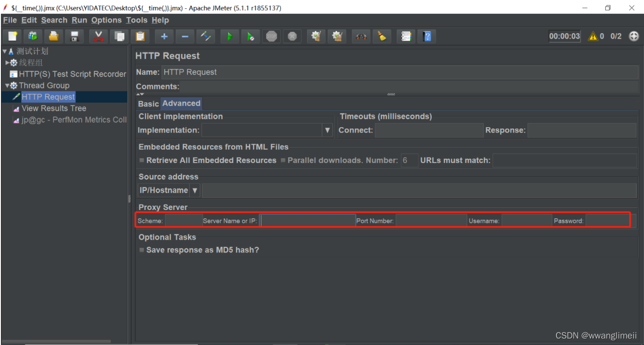The width and height of the screenshot is (644, 345).
Task: Click the Parallel downloads Number field
Action: click(409, 160)
